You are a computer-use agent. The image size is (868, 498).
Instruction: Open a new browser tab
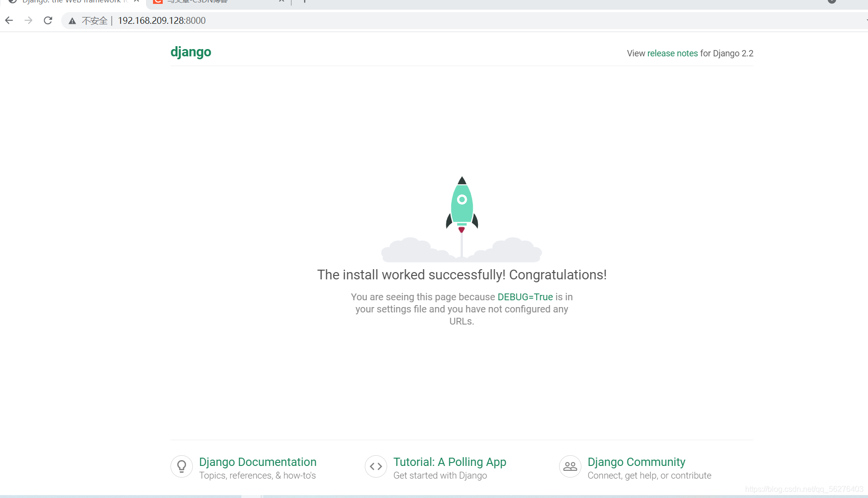[305, 1]
